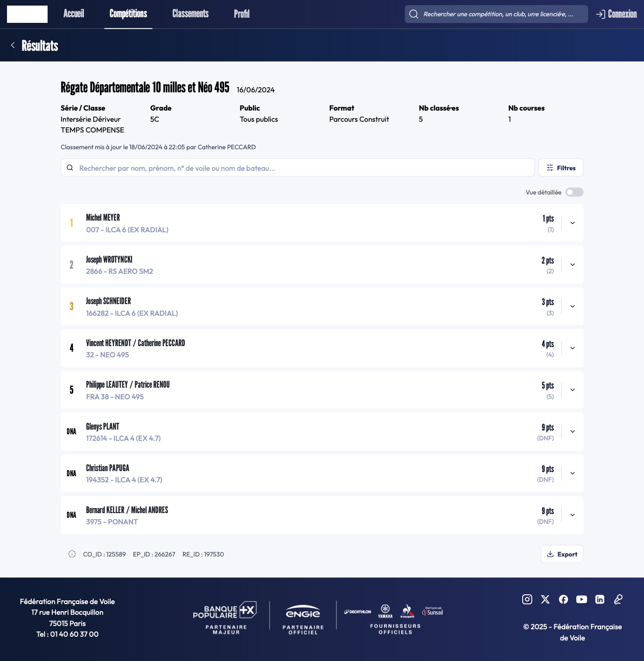644x661 pixels.
Task: Expand Glenys PLANT's DNA row
Action: click(x=572, y=431)
